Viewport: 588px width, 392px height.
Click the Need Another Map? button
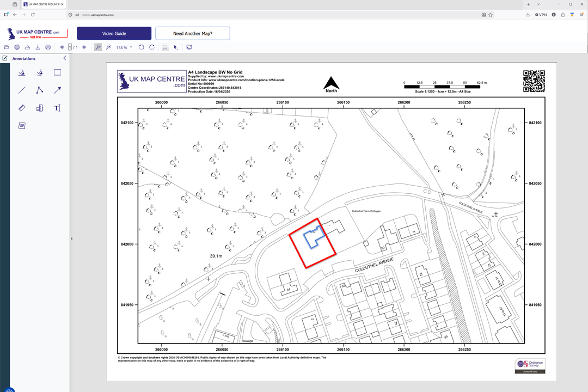[x=192, y=33]
